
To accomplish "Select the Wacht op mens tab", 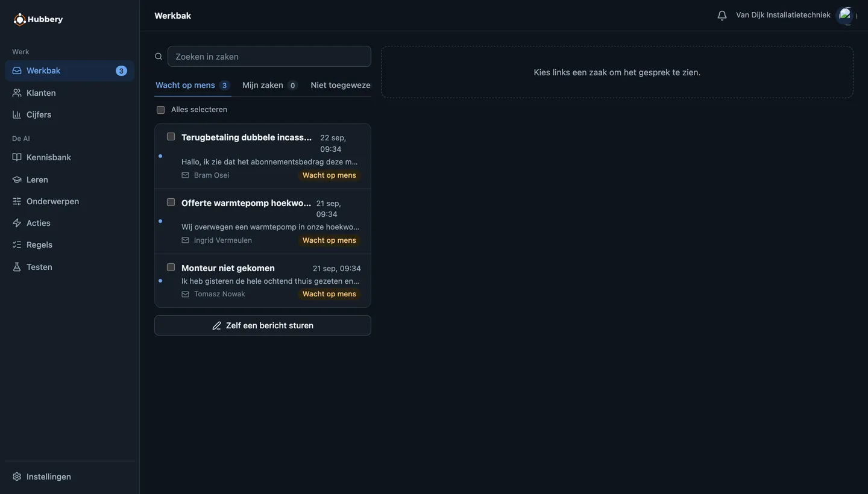I will coord(192,85).
